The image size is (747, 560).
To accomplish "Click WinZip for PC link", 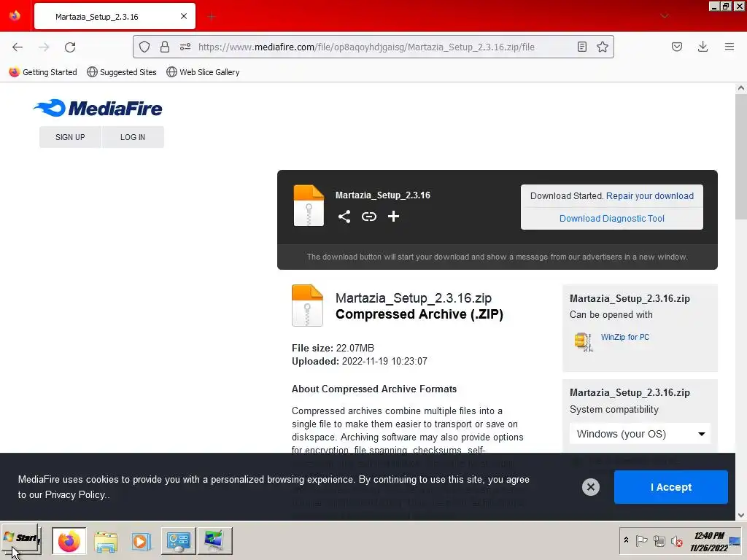I will click(625, 337).
